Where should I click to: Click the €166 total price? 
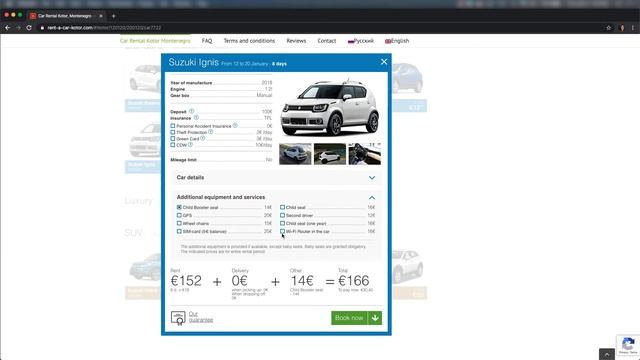(x=354, y=281)
